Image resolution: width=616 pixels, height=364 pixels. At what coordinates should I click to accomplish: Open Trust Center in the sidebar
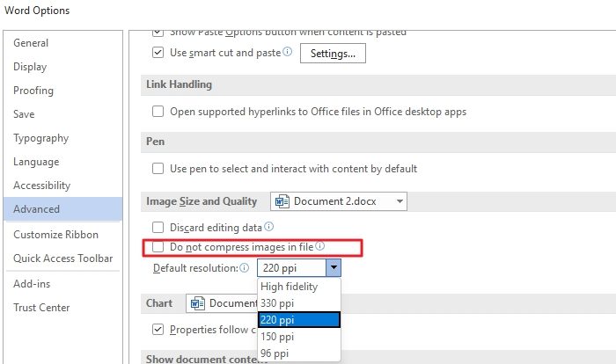[41, 308]
